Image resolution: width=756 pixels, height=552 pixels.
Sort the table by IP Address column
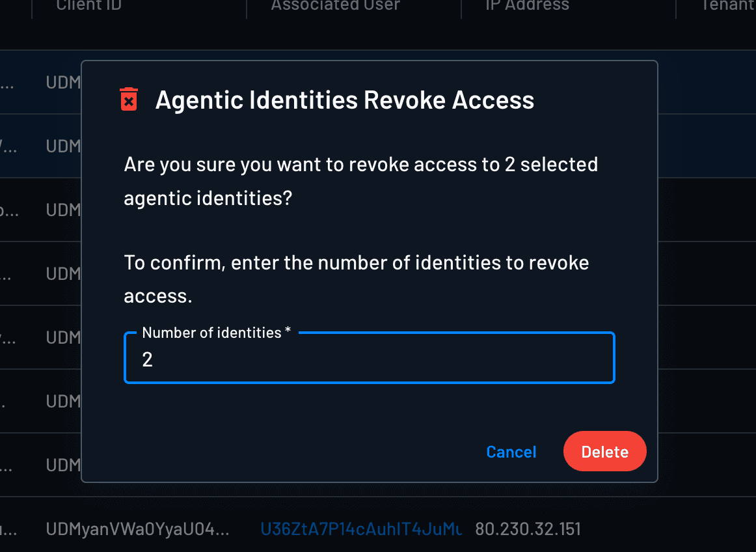coord(527,6)
